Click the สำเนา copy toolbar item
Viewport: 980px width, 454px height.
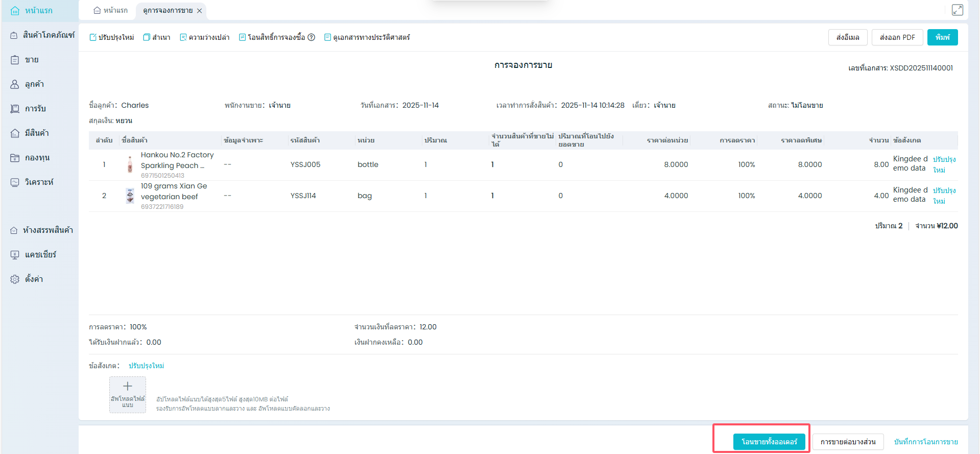point(157,37)
